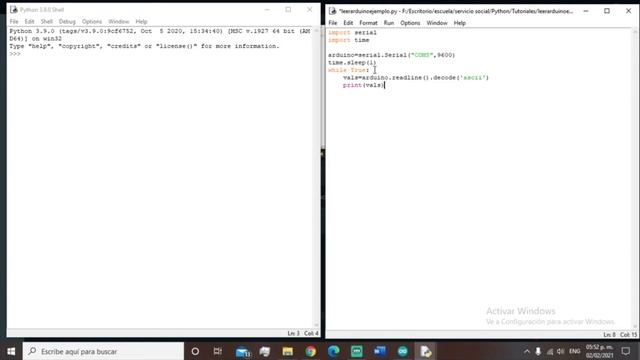Open the green app icon on taskbar
The width and height of the screenshot is (640, 360).
pyautogui.click(x=357, y=351)
